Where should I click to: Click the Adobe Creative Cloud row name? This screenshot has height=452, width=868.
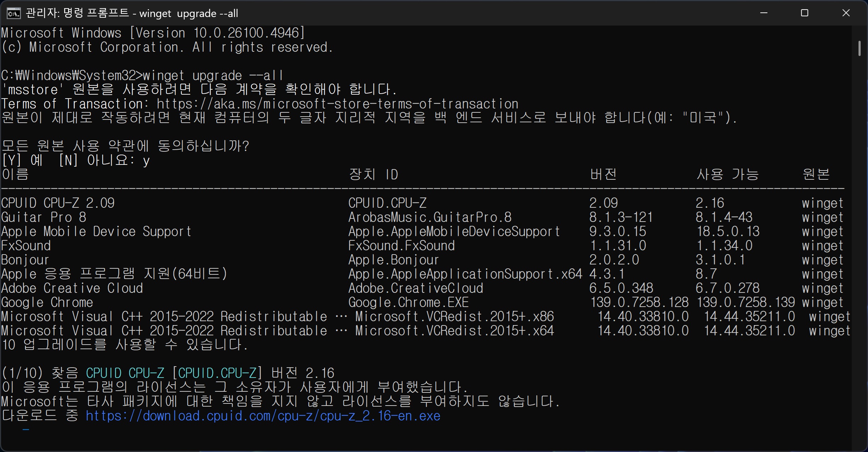[72, 288]
